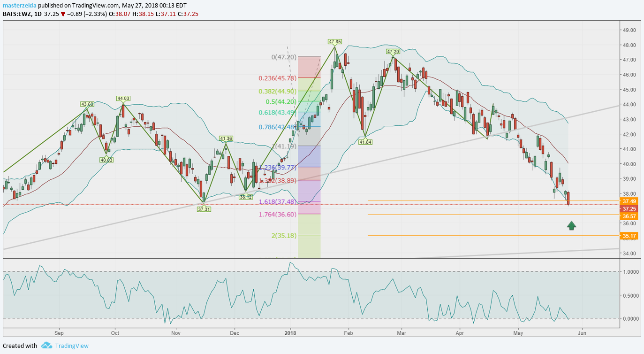Image resolution: width=644 pixels, height=354 pixels.
Task: Select the 41.36 pivot label
Action: click(226, 139)
